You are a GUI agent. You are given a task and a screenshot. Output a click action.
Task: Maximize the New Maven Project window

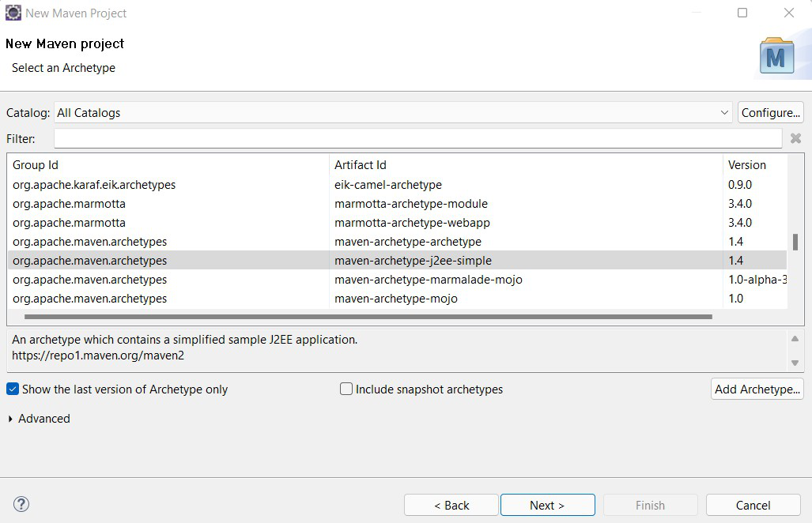(x=742, y=13)
